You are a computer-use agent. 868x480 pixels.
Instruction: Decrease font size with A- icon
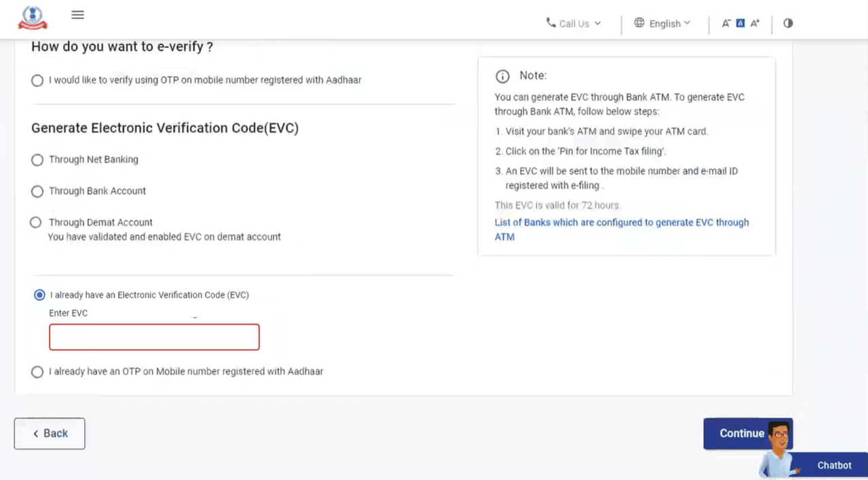point(726,23)
